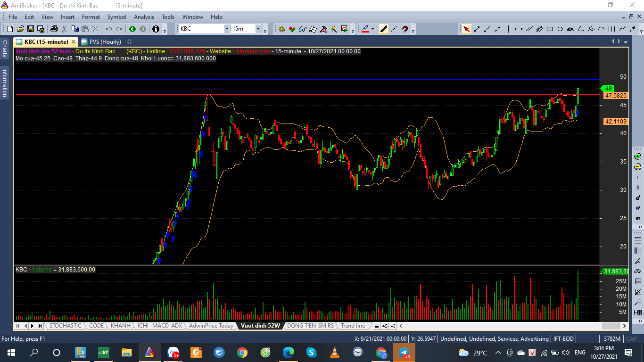Screen dimensions: 644x362
Task: Open the line color picker dropdown arrow
Action: pyautogui.click(x=372, y=29)
